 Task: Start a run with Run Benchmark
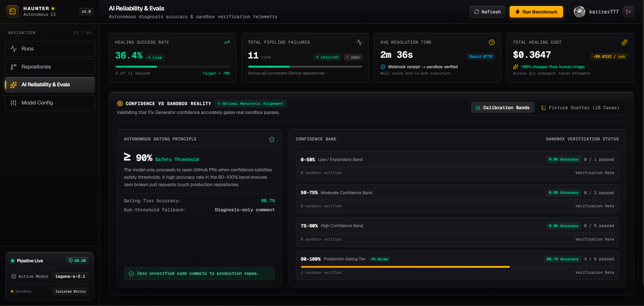click(536, 12)
